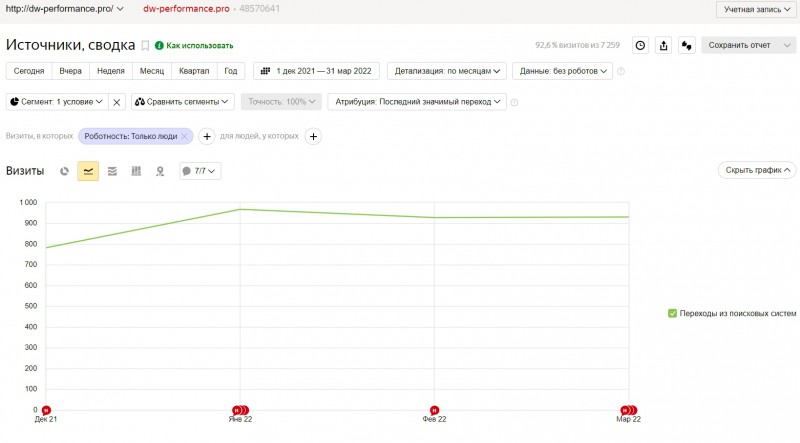Open dw-performance.pro counter link
The width and height of the screenshot is (800, 443).
pos(186,9)
